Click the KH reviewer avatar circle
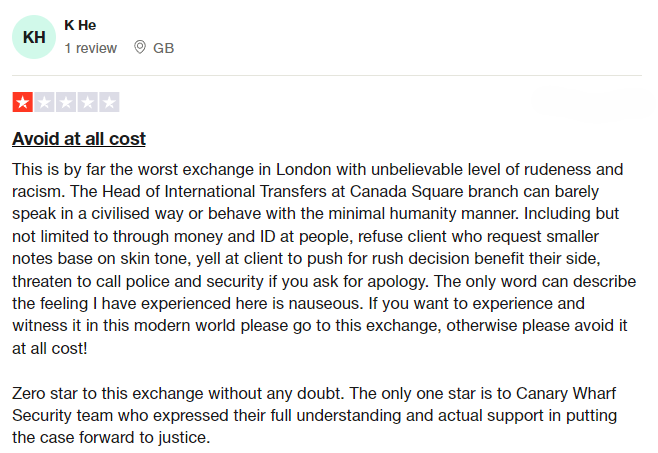The image size is (658, 453). (x=34, y=37)
